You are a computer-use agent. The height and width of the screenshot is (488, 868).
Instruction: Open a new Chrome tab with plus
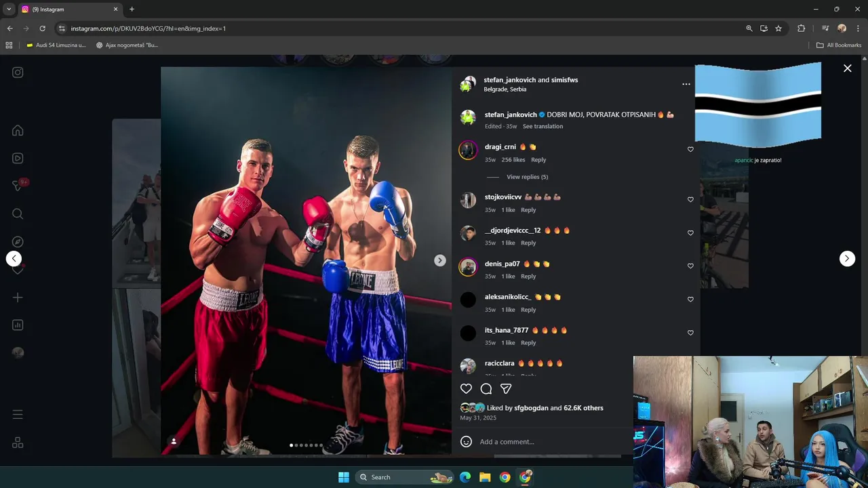[x=132, y=9]
